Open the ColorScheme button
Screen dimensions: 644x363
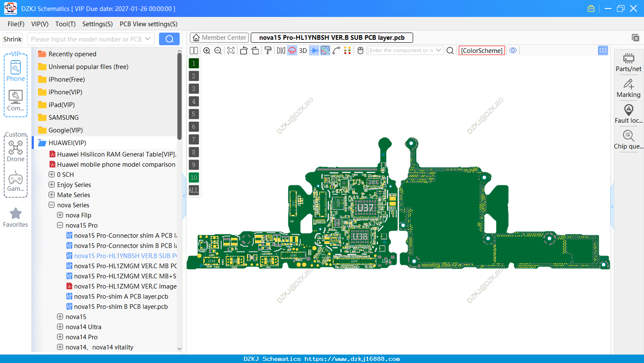pos(482,50)
